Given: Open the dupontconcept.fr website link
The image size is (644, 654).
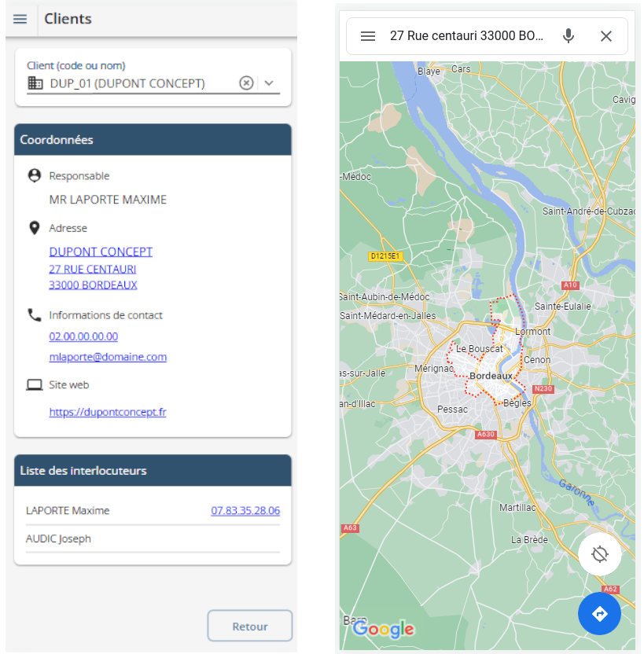Looking at the screenshot, I should coord(108,411).
